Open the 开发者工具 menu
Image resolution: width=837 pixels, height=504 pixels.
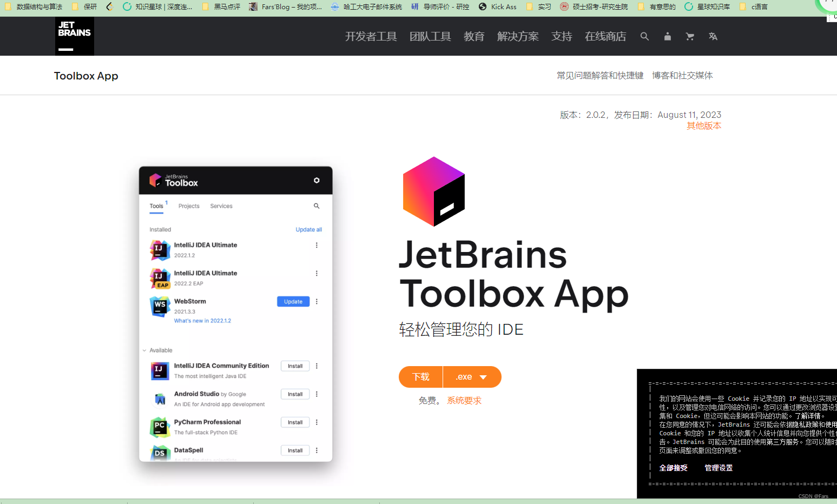click(371, 36)
